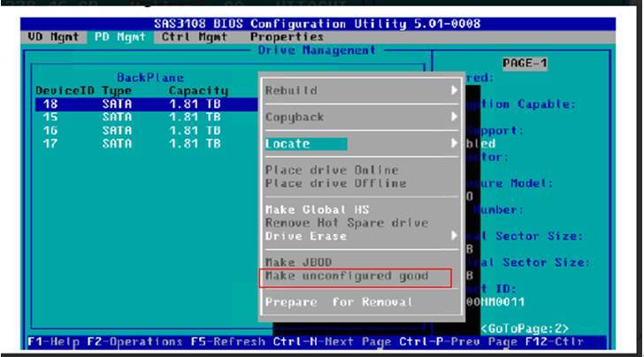Select the Rebuild menu entry
Viewport: 644px width, 357px height.
point(291,90)
